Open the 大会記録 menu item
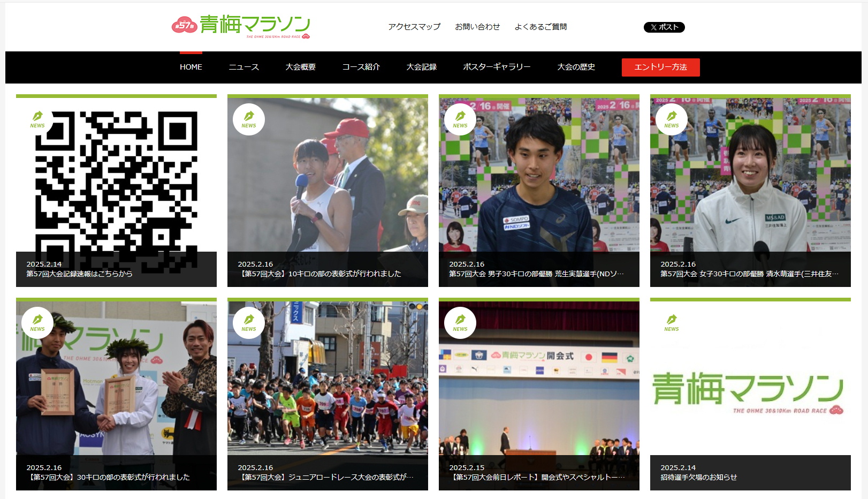This screenshot has height=499, width=868. coord(422,67)
